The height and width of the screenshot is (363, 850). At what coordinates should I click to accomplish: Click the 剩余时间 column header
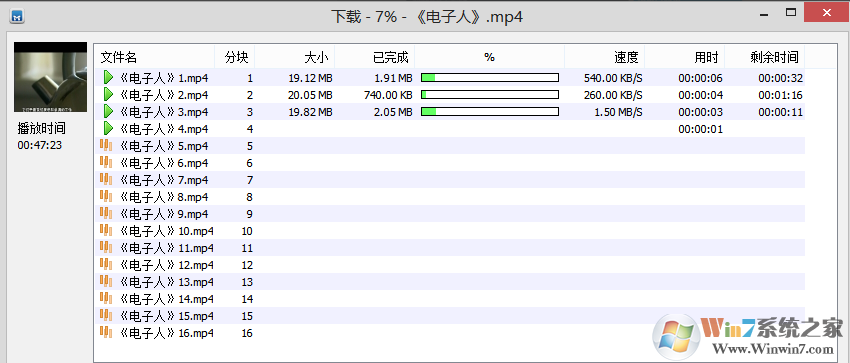(765, 57)
